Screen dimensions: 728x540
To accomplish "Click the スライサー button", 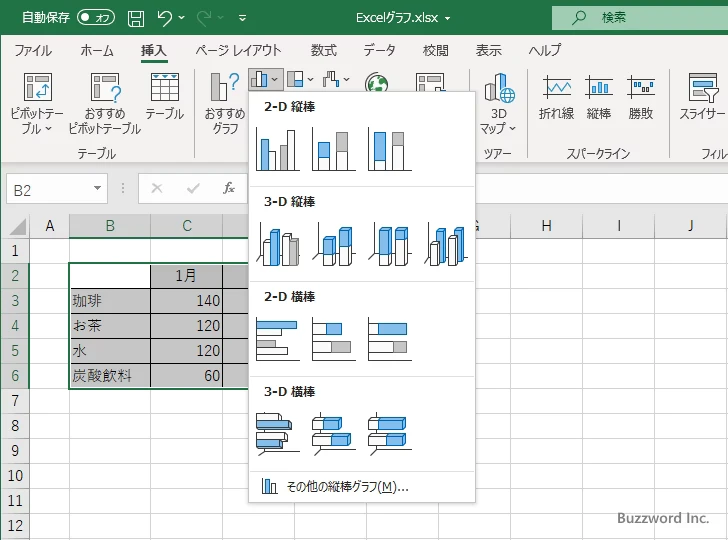I will pos(702,97).
